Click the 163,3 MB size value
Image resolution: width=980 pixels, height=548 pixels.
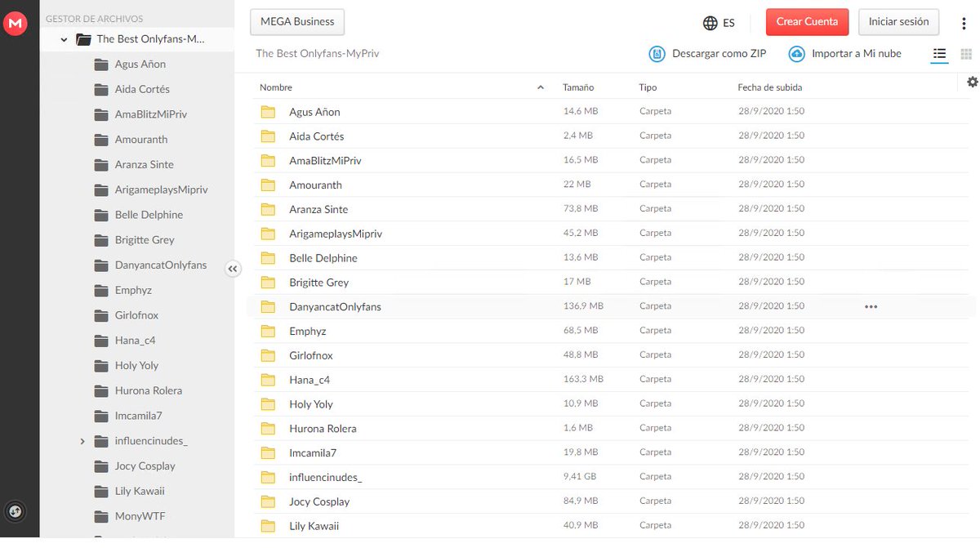click(583, 379)
